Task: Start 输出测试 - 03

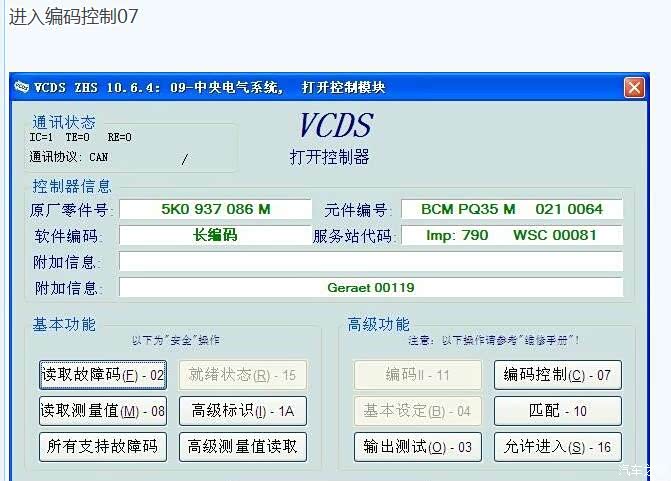Action: coord(418,447)
